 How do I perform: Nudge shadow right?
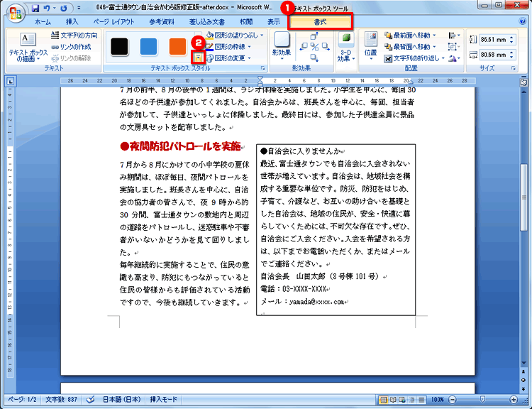[x=326, y=47]
